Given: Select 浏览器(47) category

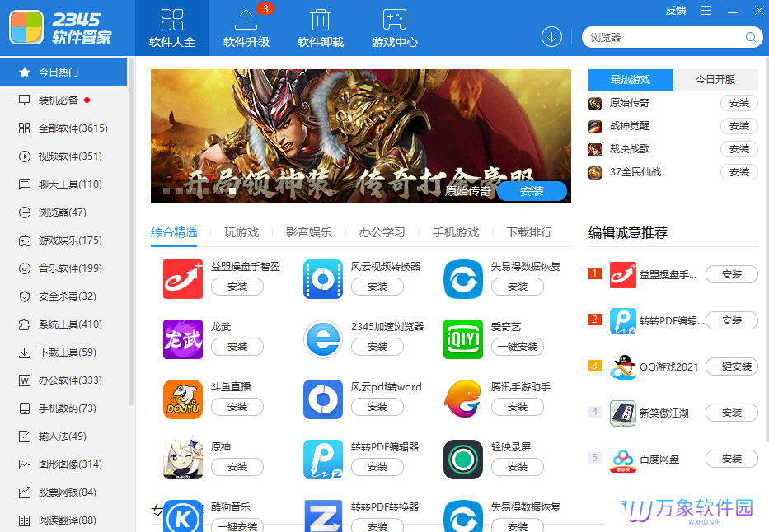Looking at the screenshot, I should [63, 212].
